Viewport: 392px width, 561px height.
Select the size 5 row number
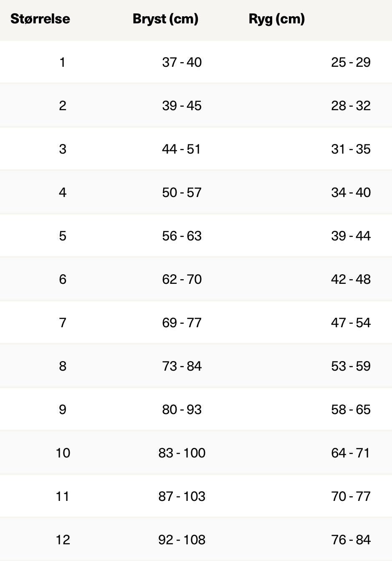(63, 236)
